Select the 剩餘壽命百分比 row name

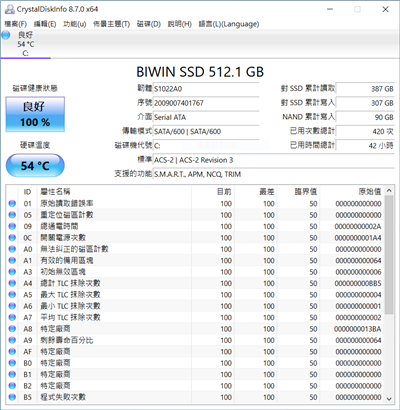tap(67, 340)
